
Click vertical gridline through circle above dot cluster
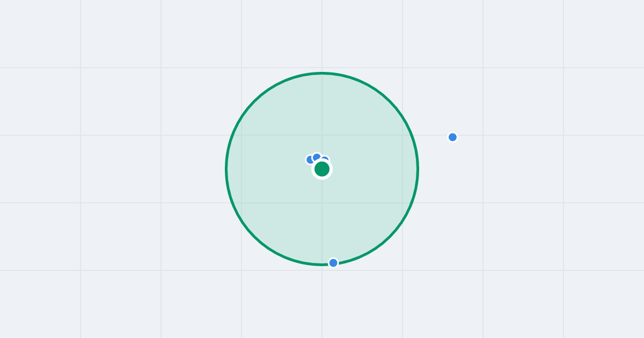(322, 113)
